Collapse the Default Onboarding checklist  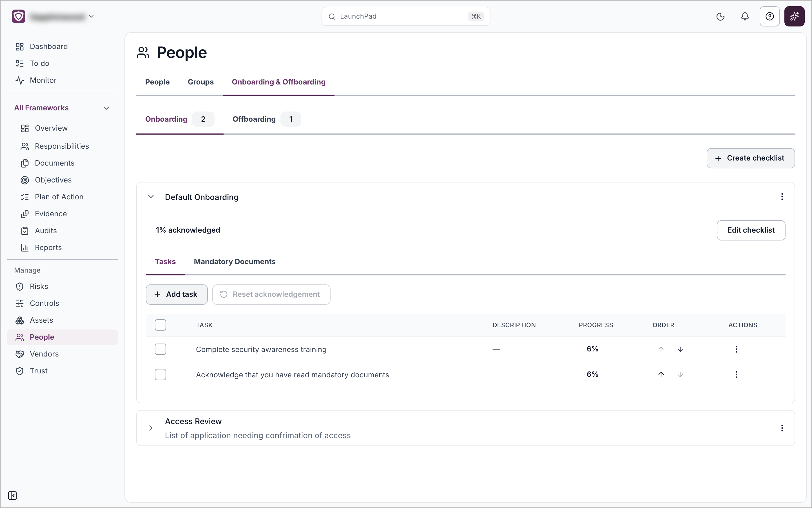pos(151,197)
